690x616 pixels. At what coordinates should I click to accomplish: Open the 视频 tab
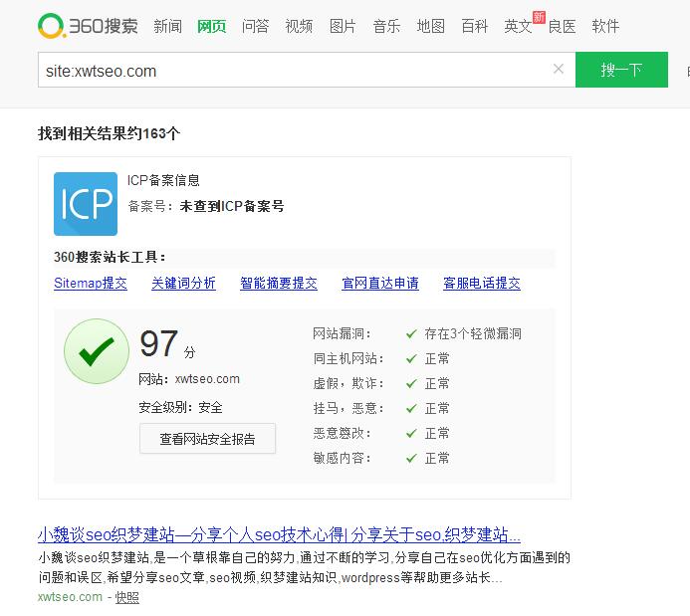coord(299,27)
